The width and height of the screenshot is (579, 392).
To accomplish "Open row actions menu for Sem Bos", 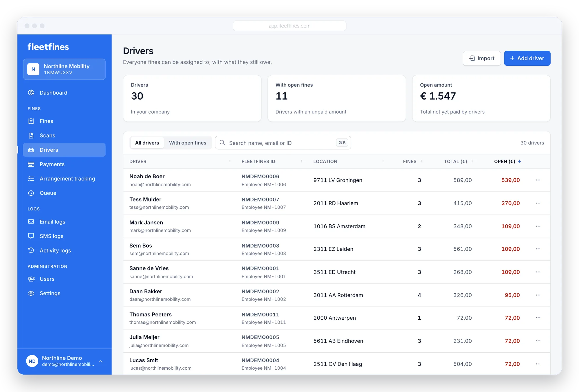I will pyautogui.click(x=538, y=249).
